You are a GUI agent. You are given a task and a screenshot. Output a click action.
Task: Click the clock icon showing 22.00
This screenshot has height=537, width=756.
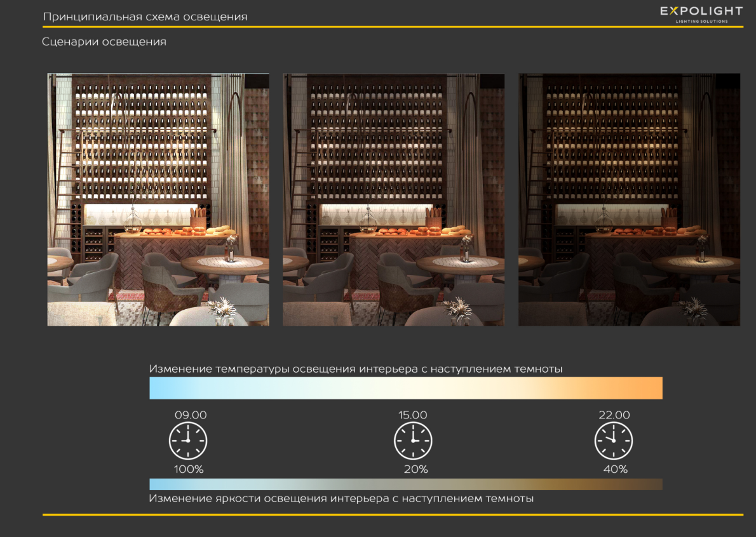tap(614, 441)
